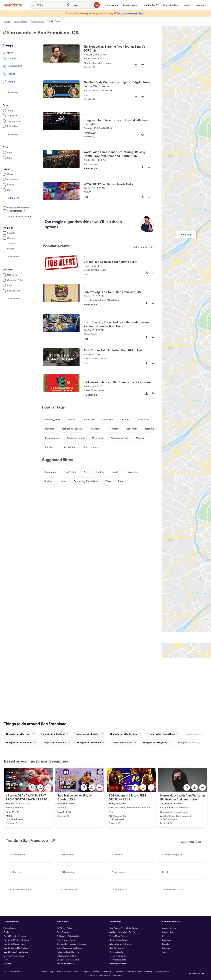This screenshot has width=211, height=980.
Task: Click Log In
Action: pyautogui.click(x=187, y=5)
